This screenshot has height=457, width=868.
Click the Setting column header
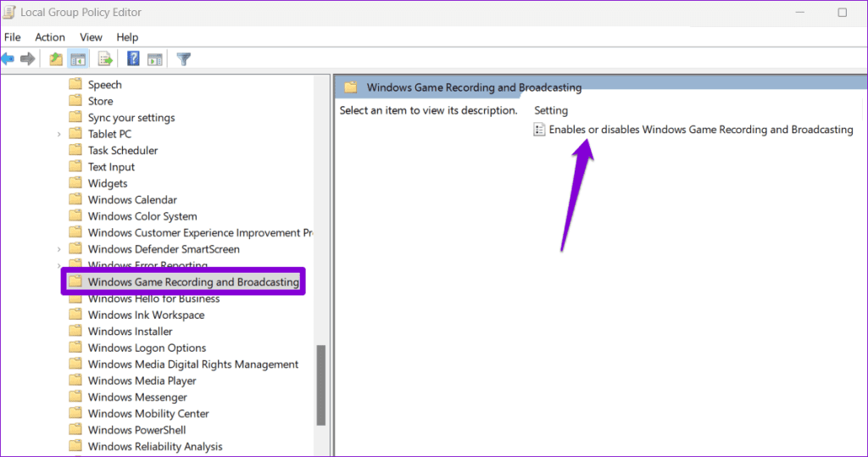click(x=551, y=110)
